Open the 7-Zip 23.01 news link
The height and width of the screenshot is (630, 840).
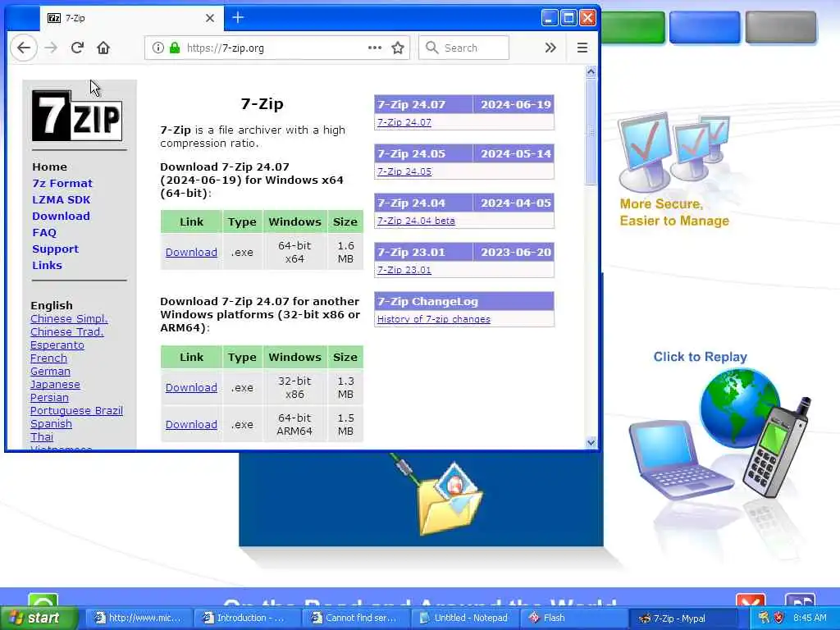pos(404,270)
